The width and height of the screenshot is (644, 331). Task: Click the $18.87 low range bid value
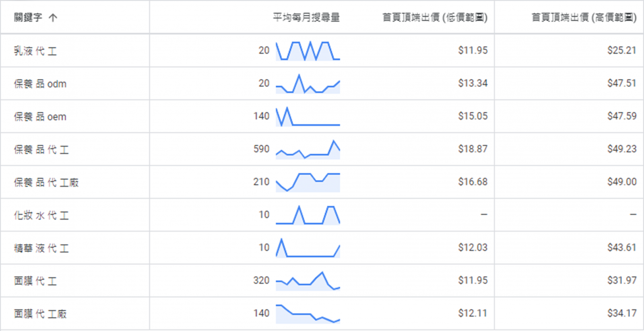pos(473,149)
